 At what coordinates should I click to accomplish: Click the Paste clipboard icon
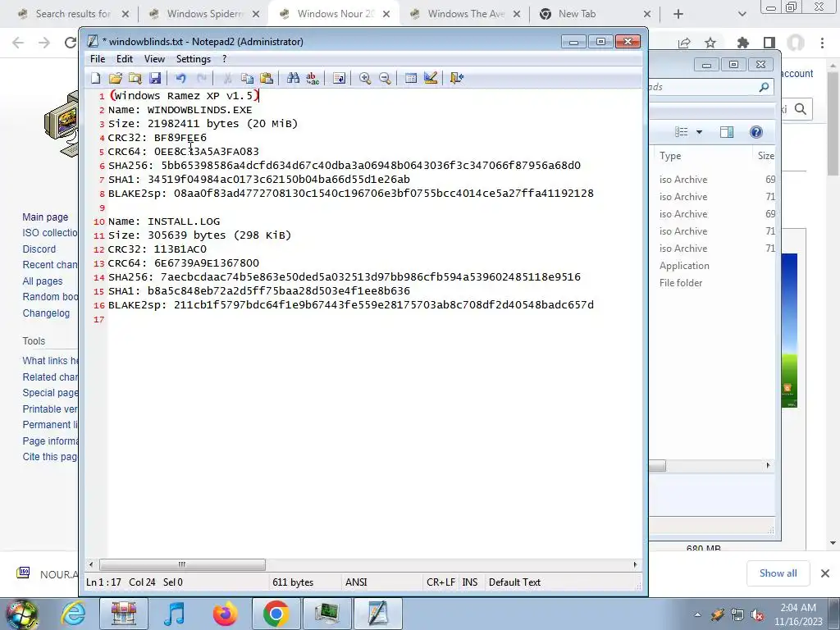coord(267,78)
